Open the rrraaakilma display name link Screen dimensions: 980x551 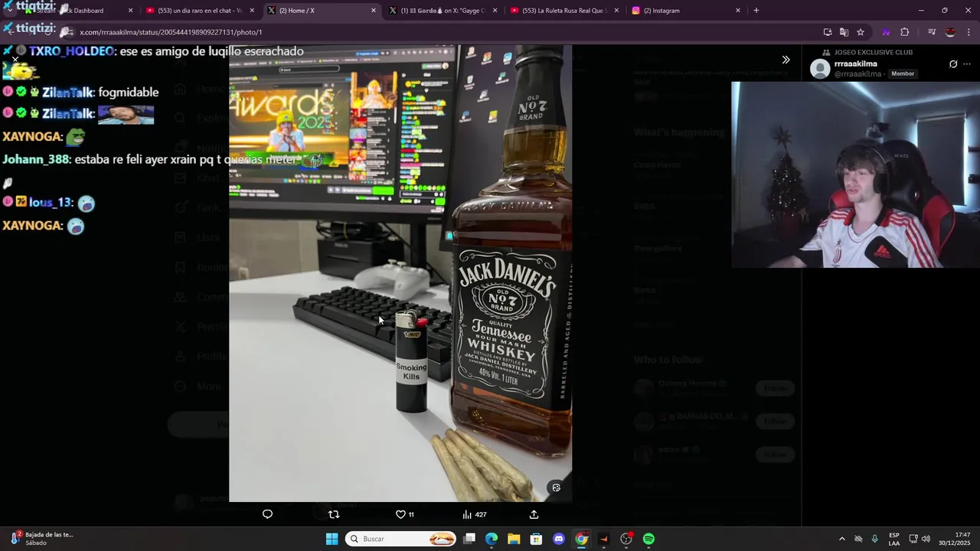tap(855, 64)
